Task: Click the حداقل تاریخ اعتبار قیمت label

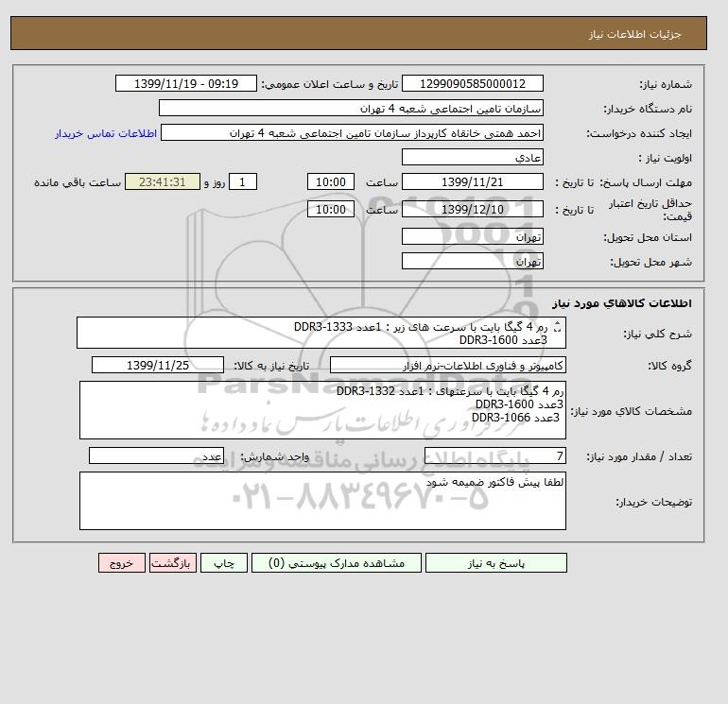Action: [650, 210]
